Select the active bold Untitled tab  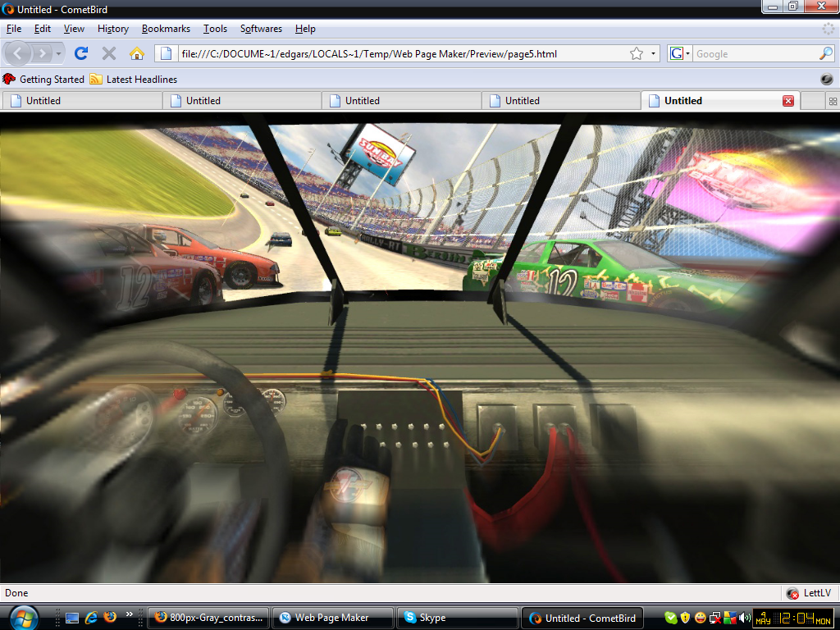pyautogui.click(x=720, y=101)
